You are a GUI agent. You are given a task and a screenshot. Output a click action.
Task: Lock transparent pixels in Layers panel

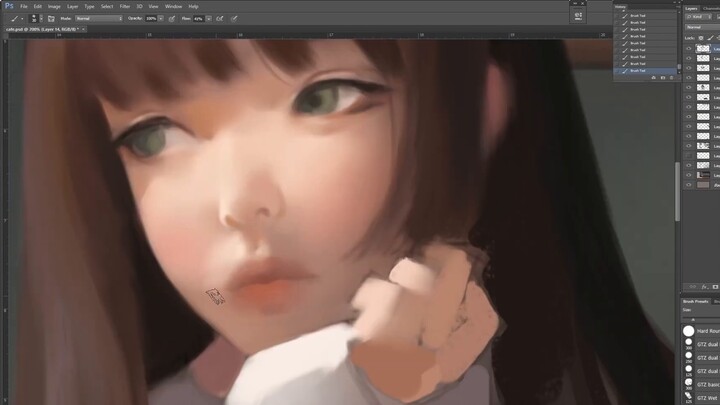[x=701, y=38]
